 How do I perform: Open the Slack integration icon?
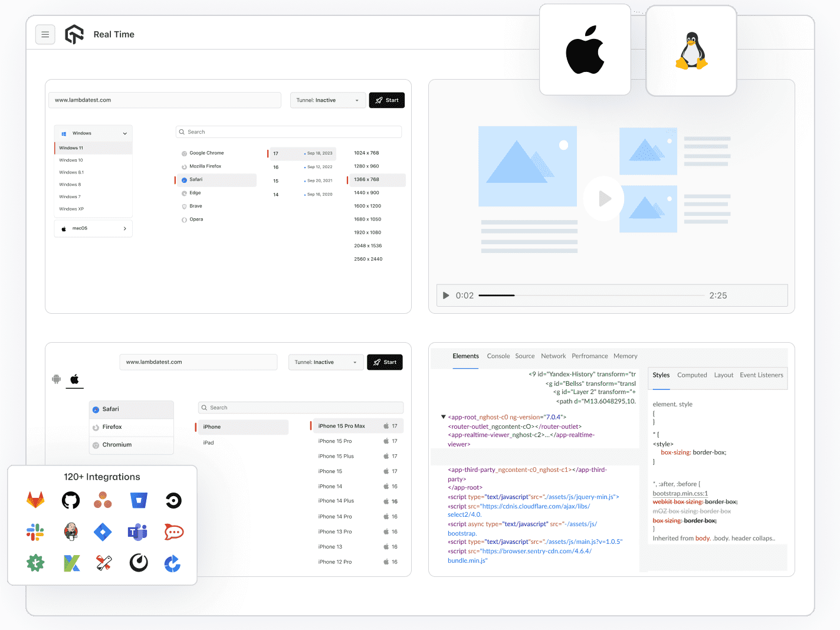tap(35, 532)
